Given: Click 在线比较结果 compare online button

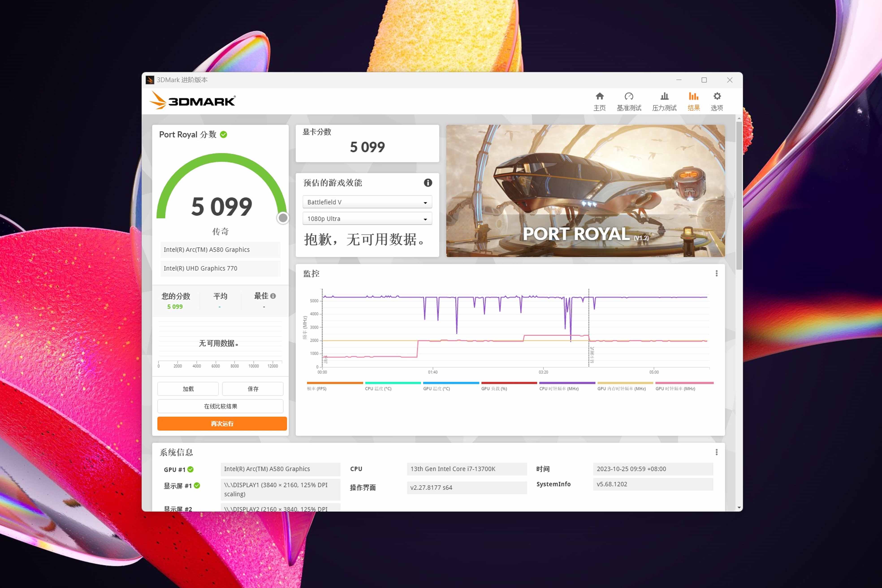Looking at the screenshot, I should tap(220, 406).
